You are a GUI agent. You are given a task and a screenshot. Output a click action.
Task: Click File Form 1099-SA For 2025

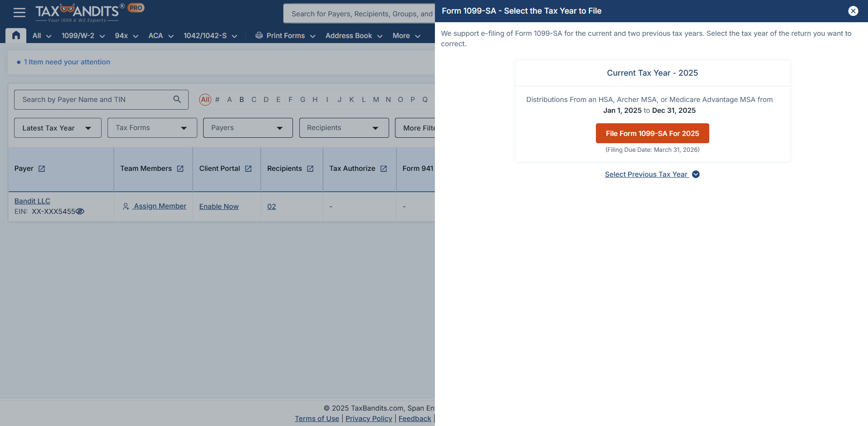point(652,133)
